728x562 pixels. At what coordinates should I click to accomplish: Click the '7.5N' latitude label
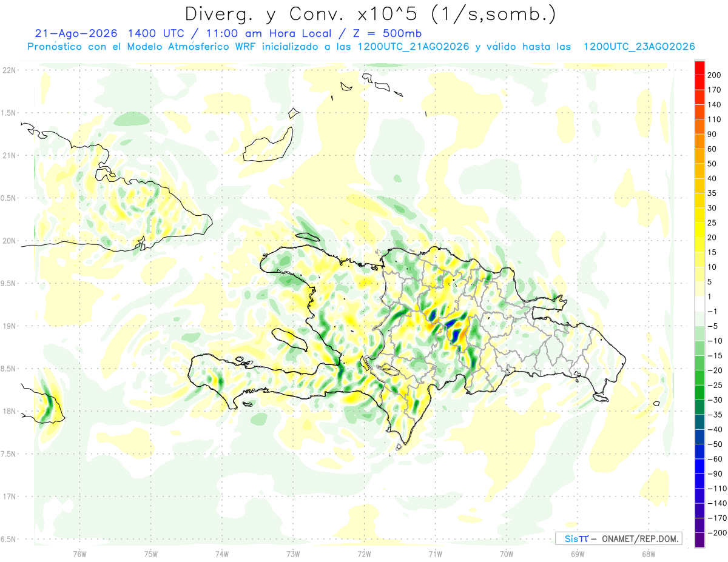point(8,454)
